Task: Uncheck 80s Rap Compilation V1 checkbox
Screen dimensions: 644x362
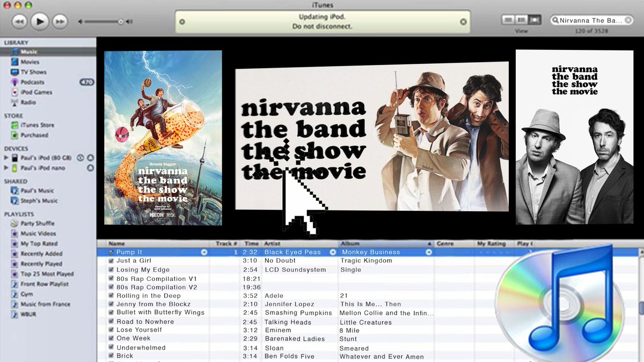Action: [x=111, y=279]
